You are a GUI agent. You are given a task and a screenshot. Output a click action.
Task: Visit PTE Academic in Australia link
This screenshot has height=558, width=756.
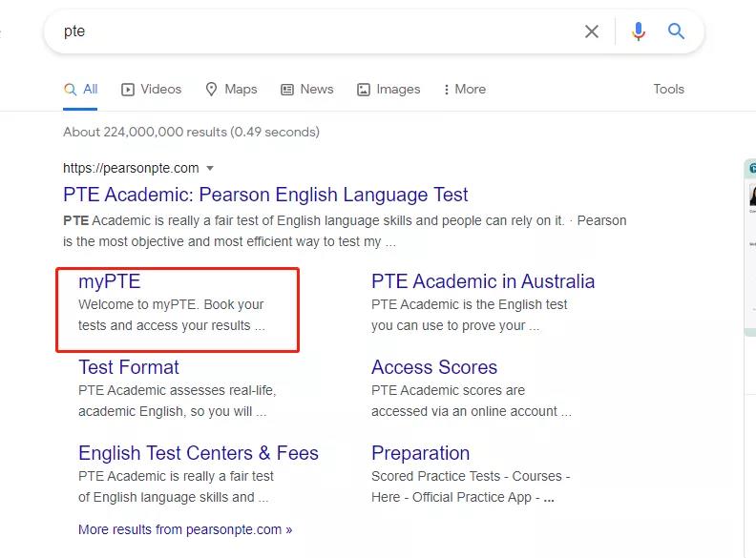(482, 280)
